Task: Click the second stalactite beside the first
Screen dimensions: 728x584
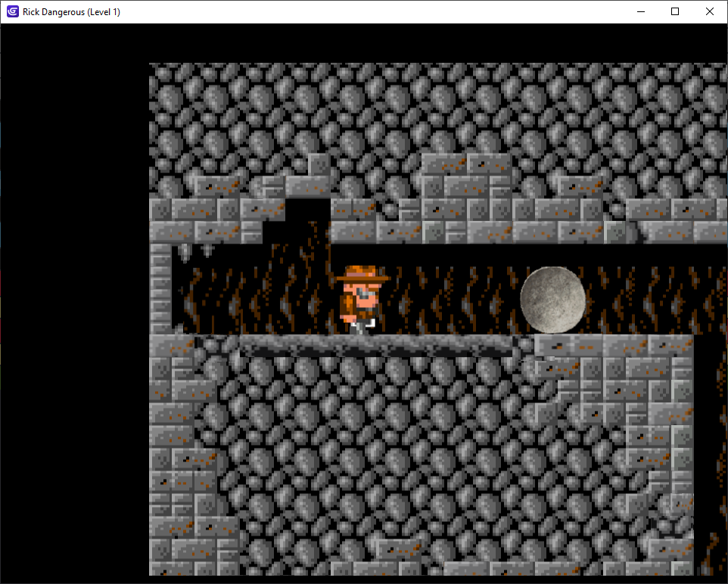Action: click(207, 250)
